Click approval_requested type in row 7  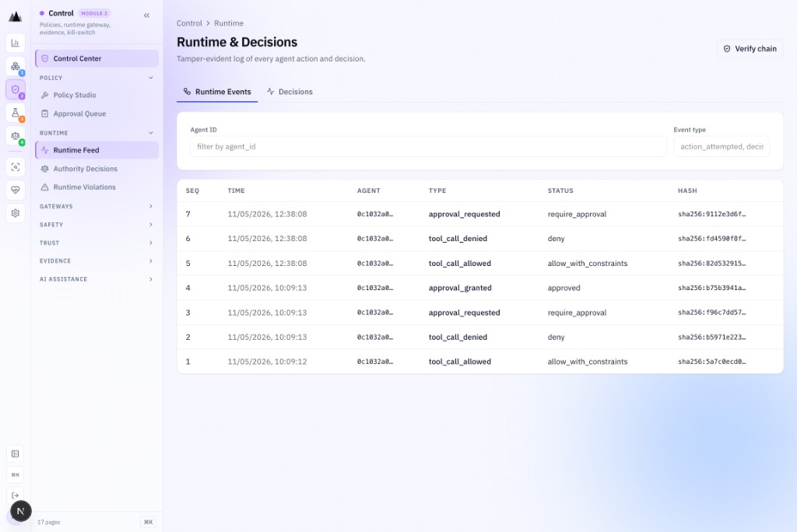click(464, 215)
